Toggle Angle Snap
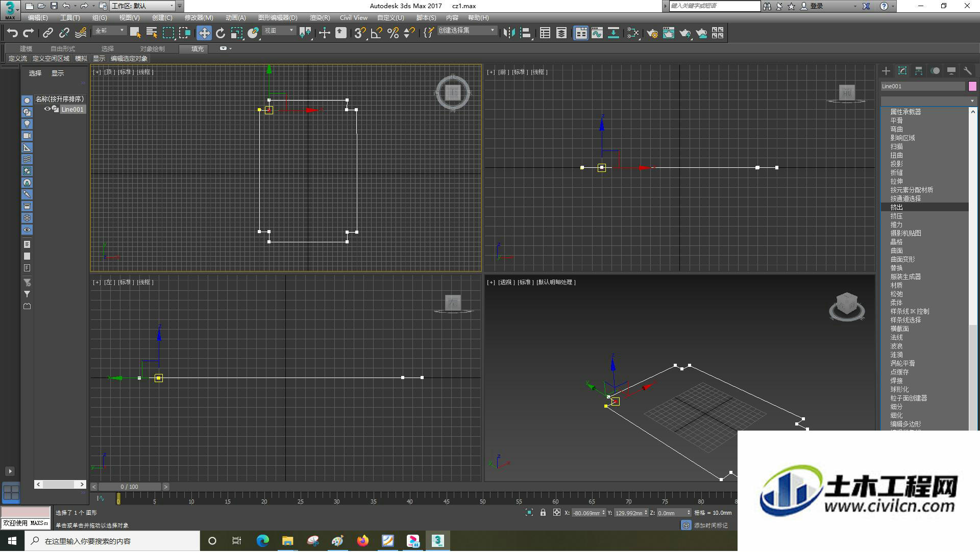This screenshot has height=552, width=980. (377, 33)
